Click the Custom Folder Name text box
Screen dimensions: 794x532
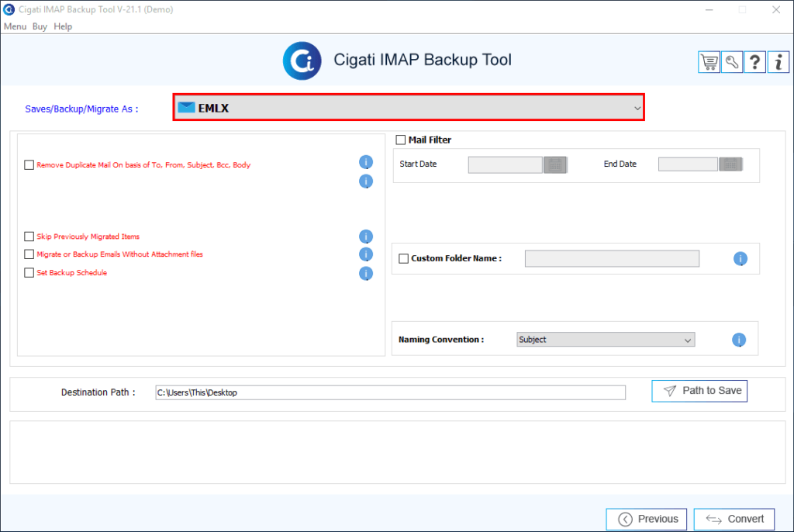click(x=613, y=258)
